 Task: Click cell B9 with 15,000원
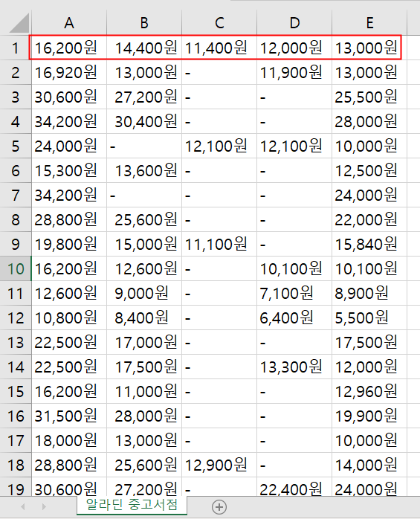tap(144, 244)
